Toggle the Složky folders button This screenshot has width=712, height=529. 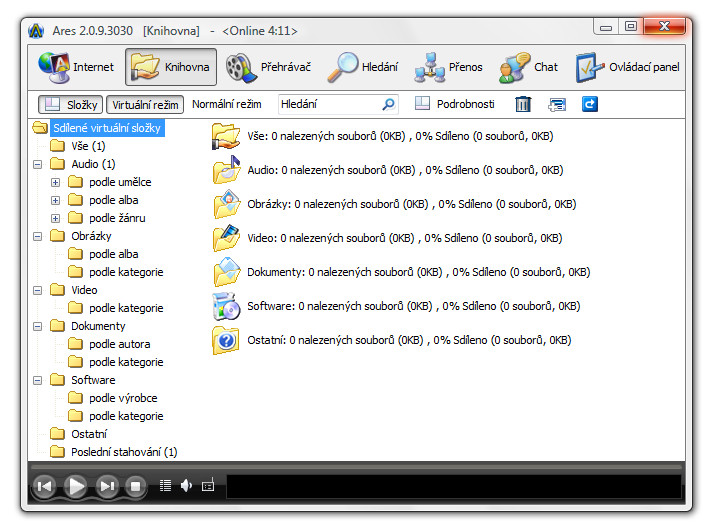[71, 104]
